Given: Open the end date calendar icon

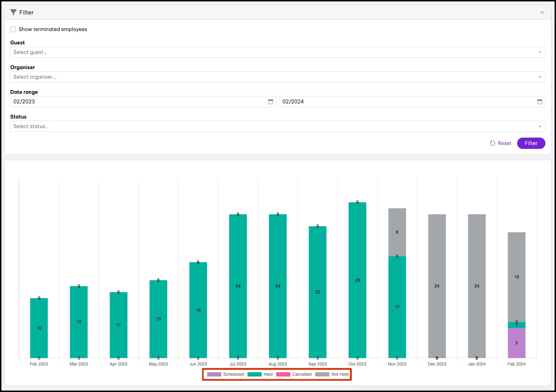Looking at the screenshot, I should coord(539,102).
